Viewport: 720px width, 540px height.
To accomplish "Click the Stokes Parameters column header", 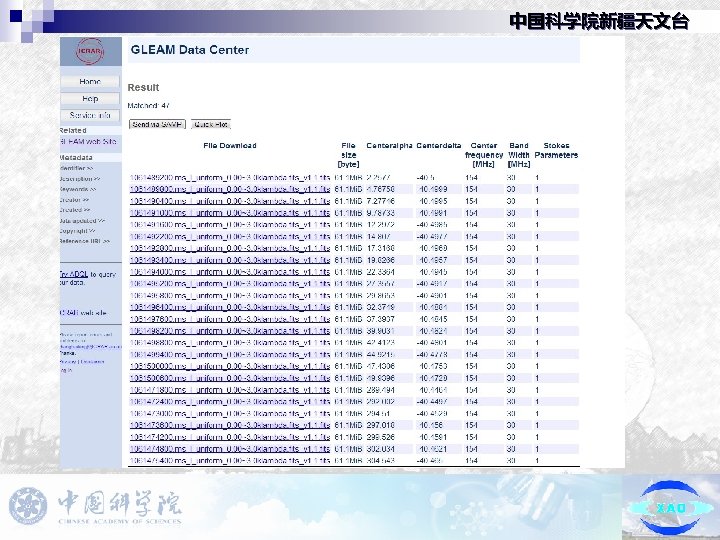I will (556, 150).
